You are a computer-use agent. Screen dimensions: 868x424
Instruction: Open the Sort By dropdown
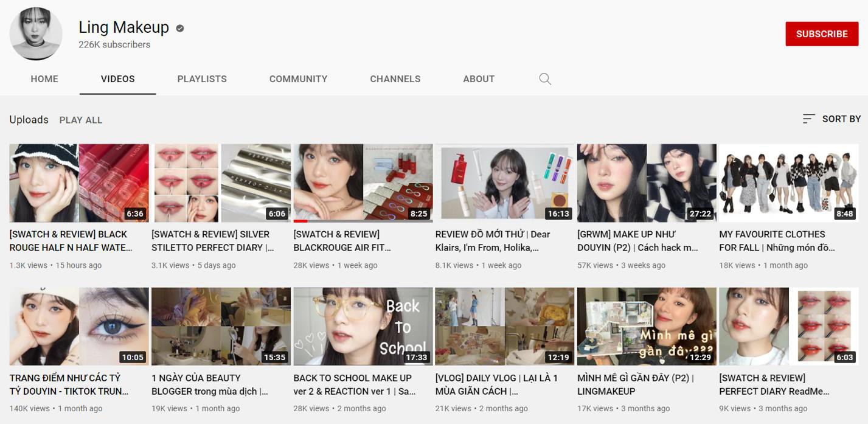(x=832, y=119)
